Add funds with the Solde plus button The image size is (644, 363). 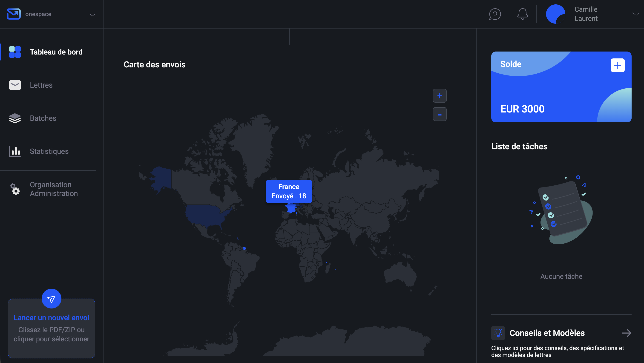(617, 65)
